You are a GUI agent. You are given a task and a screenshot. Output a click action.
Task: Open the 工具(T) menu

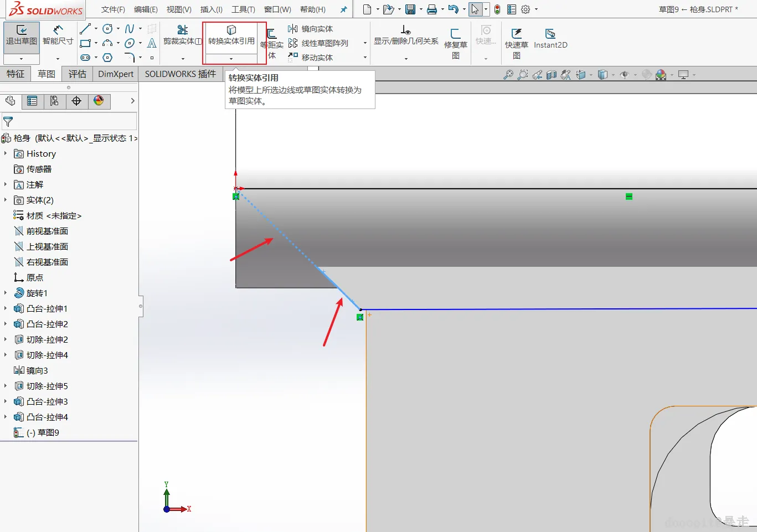(x=243, y=9)
